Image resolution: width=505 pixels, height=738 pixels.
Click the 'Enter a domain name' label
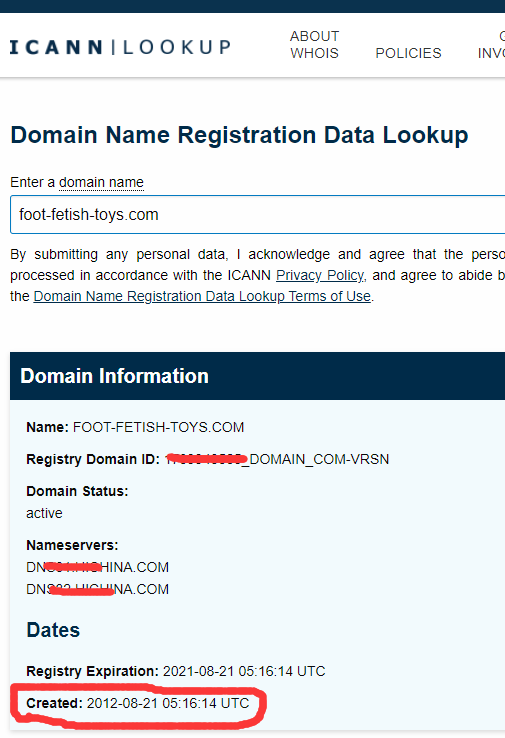click(77, 182)
